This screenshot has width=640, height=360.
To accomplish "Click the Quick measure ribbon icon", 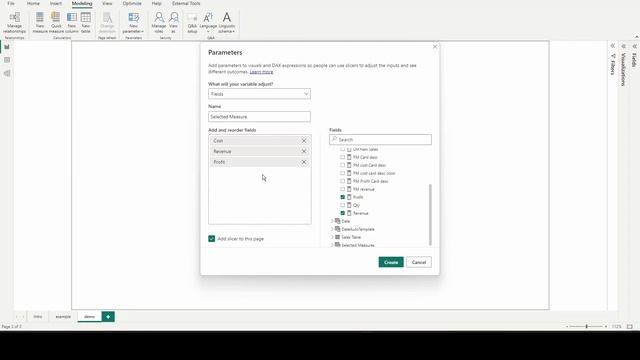I will point(56,22).
